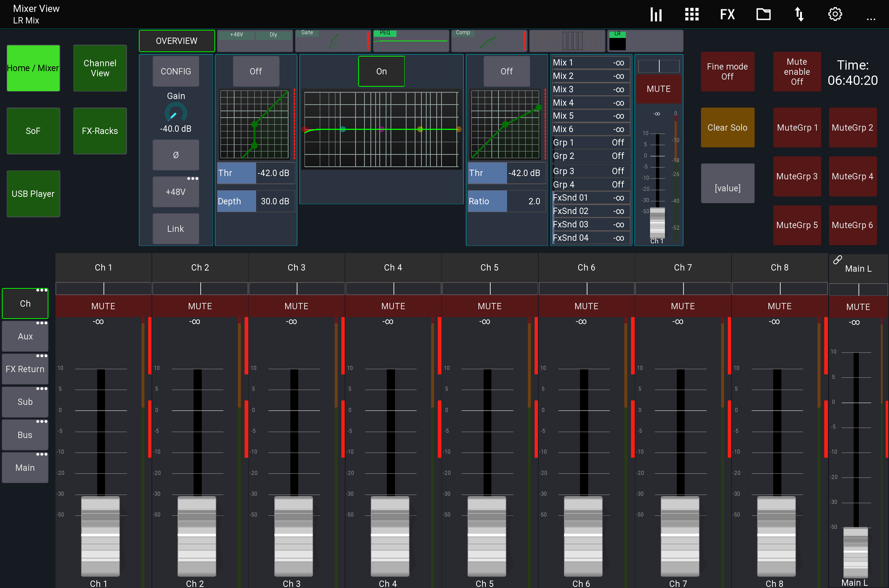889x588 pixels.
Task: Click Clear Solo button
Action: click(727, 127)
